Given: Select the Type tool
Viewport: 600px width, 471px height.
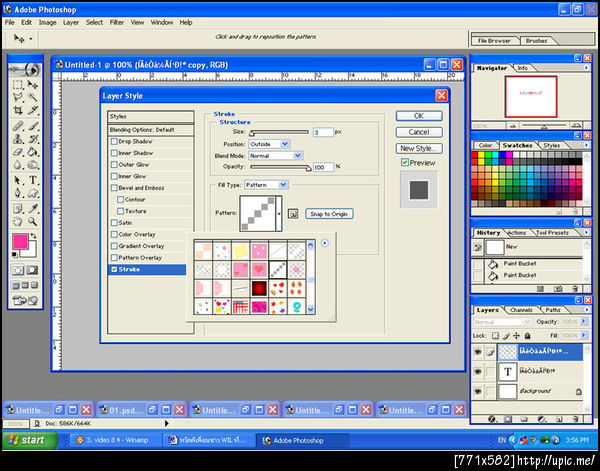Looking at the screenshot, I should point(33,180).
